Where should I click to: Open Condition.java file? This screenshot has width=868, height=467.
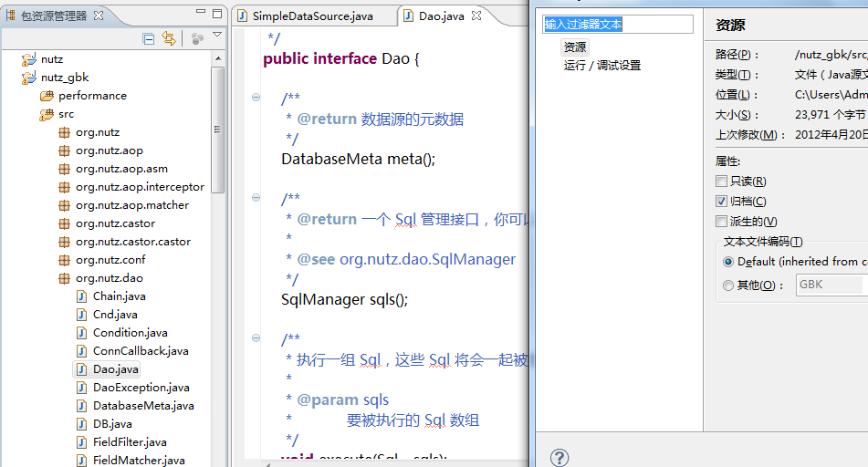[131, 333]
